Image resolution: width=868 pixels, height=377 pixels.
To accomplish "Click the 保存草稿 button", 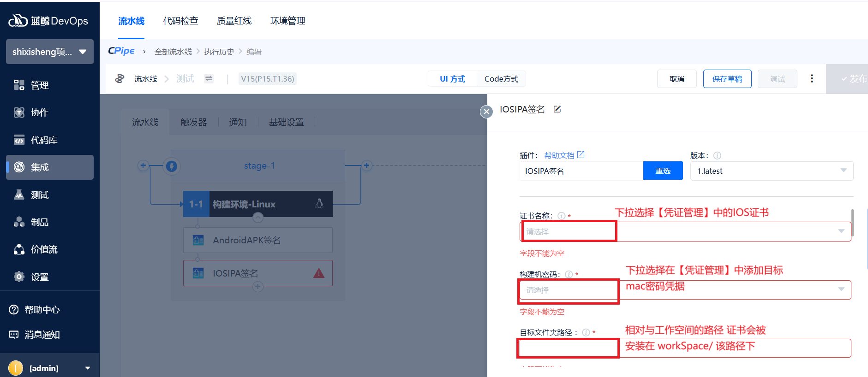I will tap(727, 79).
